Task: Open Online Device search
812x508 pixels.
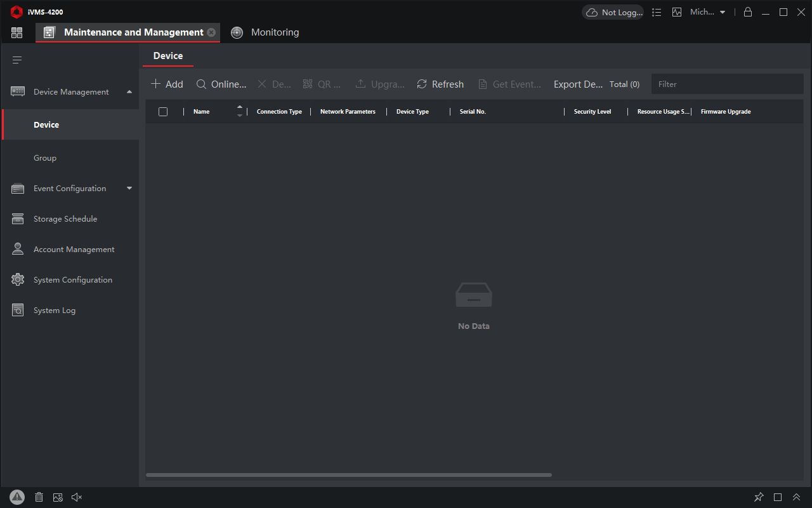Action: 221,84
